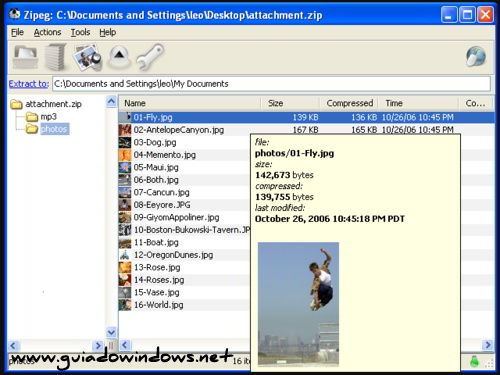Select the 08-Eeyore.JPG file name

(x=162, y=205)
